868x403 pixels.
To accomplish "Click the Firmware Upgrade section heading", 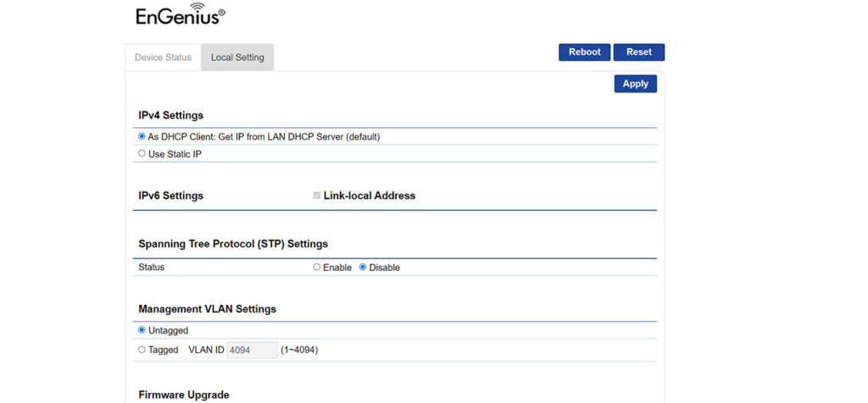I will pyautogui.click(x=183, y=395).
